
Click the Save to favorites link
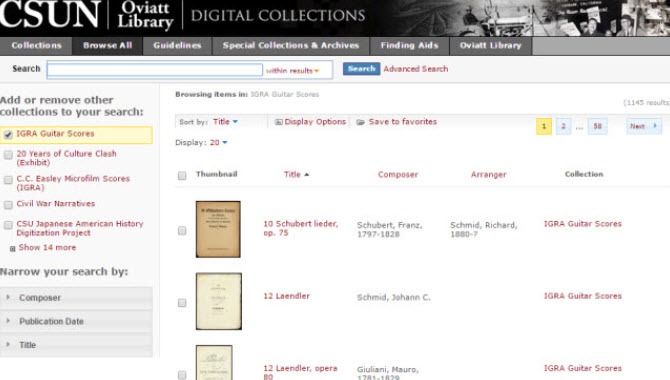(403, 122)
